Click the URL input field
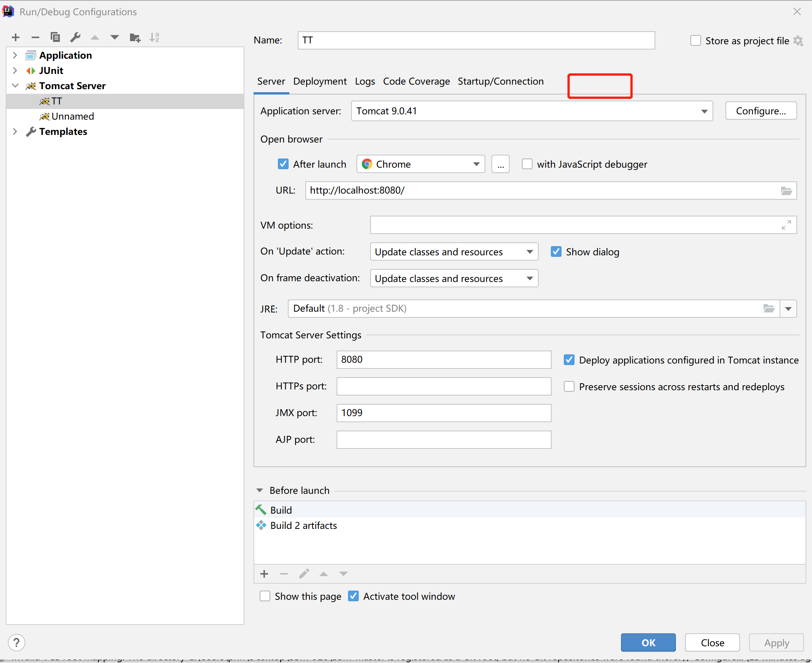812x663 pixels. pyautogui.click(x=550, y=191)
